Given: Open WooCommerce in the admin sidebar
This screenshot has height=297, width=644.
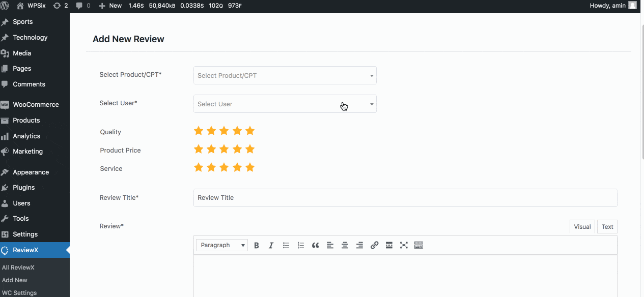Looking at the screenshot, I should pos(36,105).
